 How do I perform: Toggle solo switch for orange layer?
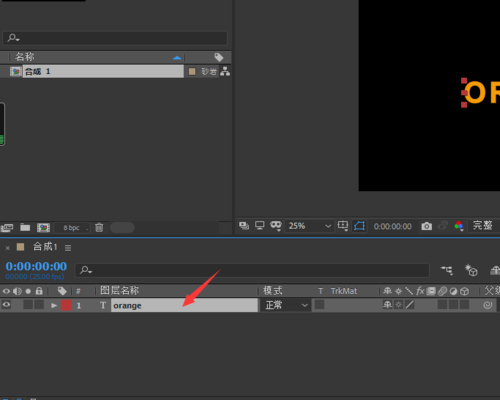pyautogui.click(x=28, y=305)
